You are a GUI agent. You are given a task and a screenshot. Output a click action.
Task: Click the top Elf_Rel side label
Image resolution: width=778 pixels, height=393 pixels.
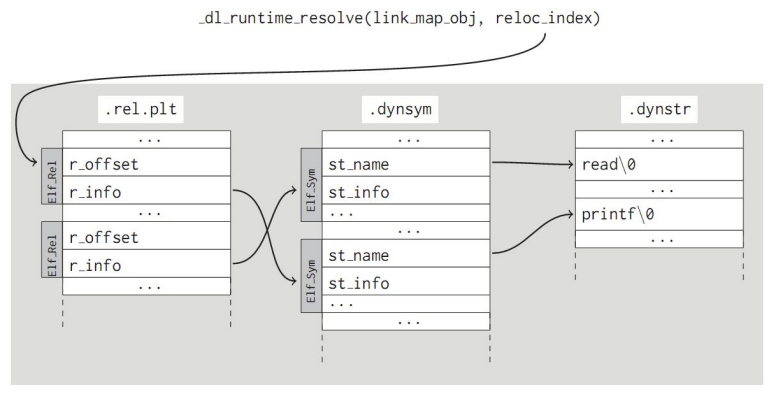[x=52, y=176]
